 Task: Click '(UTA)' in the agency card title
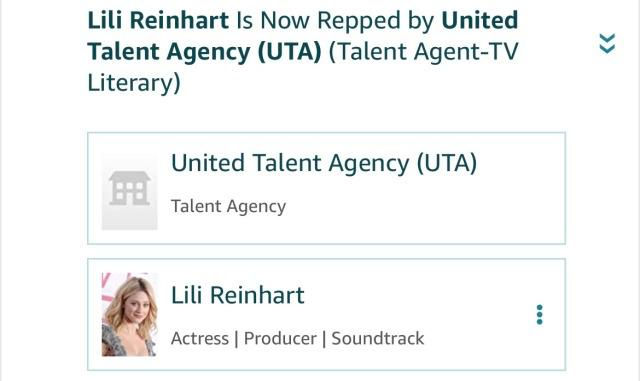pos(447,163)
